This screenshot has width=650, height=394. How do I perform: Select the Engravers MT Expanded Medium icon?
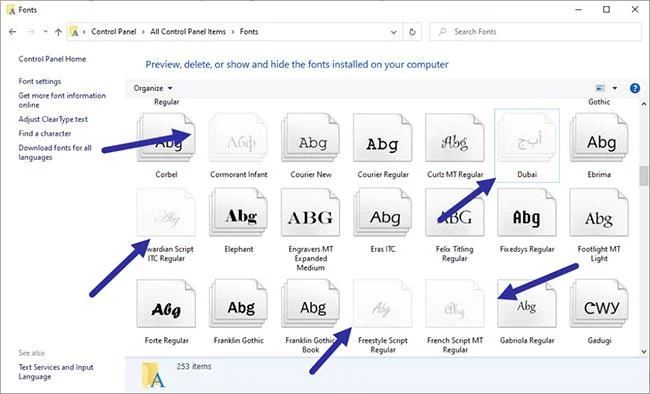[x=310, y=212]
